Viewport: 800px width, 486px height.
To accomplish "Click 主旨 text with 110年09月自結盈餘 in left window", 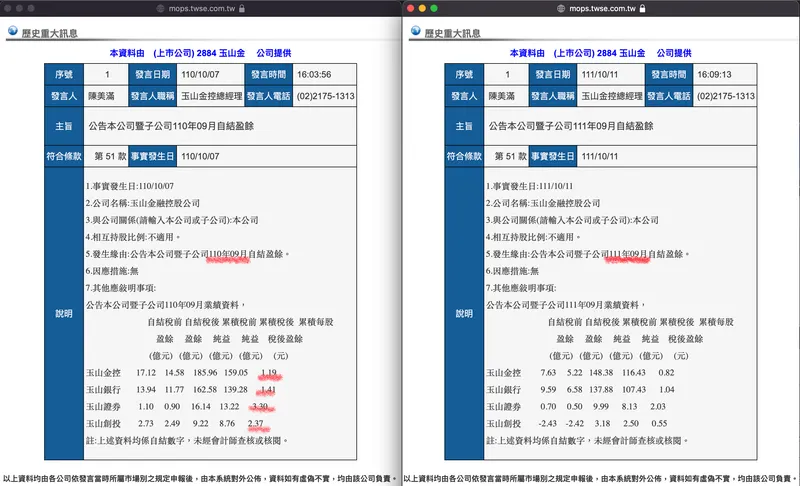I will pos(171,126).
